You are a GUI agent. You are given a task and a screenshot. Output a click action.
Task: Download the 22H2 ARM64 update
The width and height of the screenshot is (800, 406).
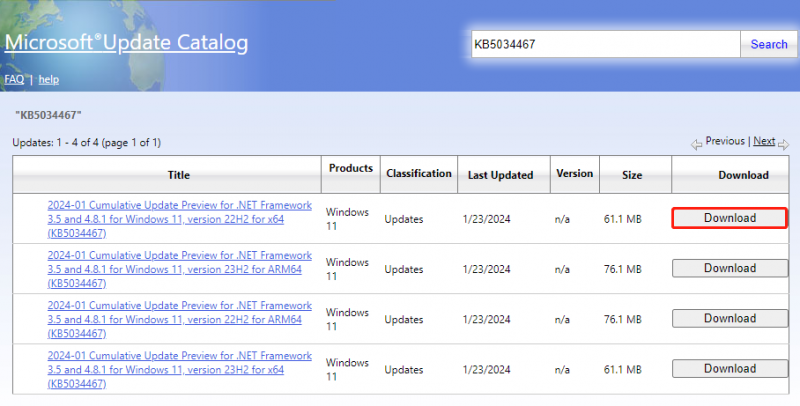pyautogui.click(x=730, y=318)
